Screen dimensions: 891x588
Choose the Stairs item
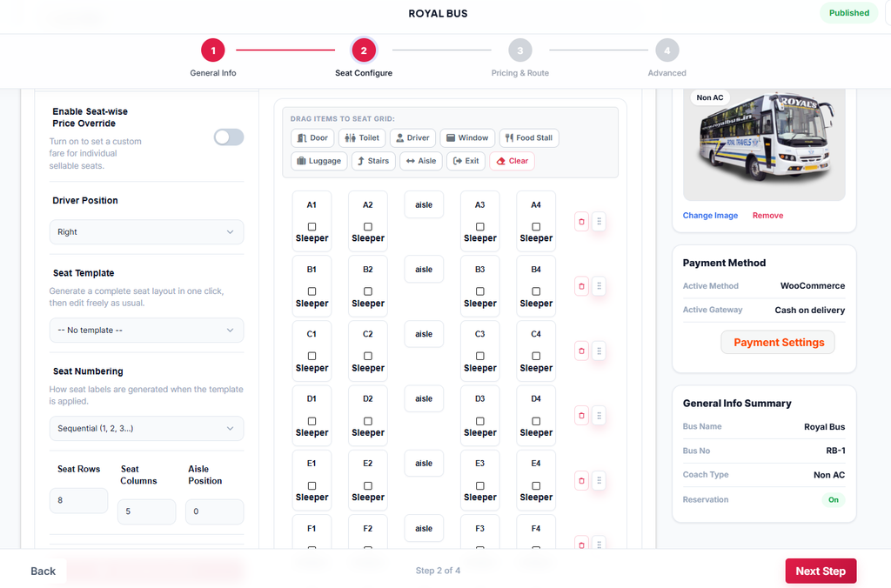pos(373,161)
